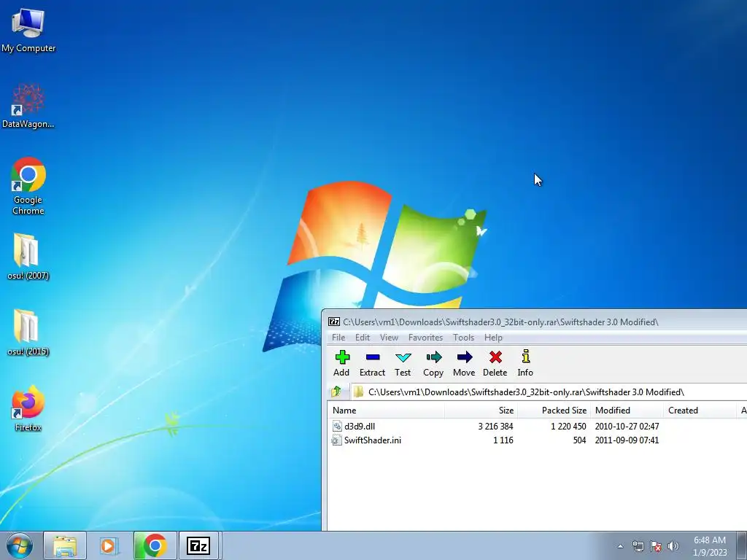
Task: Open the Windows Start menu
Action: [20, 545]
